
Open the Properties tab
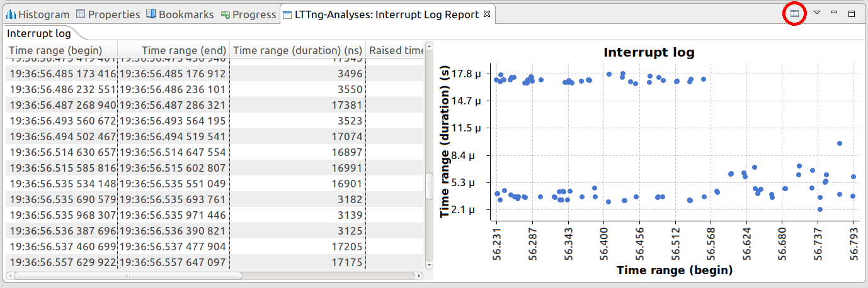click(107, 14)
